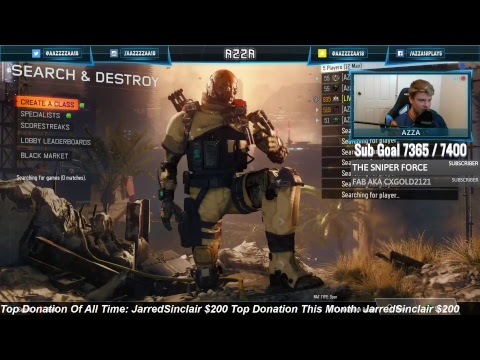Open the Specialists menu
The height and width of the screenshot is (360, 480).
(x=40, y=115)
